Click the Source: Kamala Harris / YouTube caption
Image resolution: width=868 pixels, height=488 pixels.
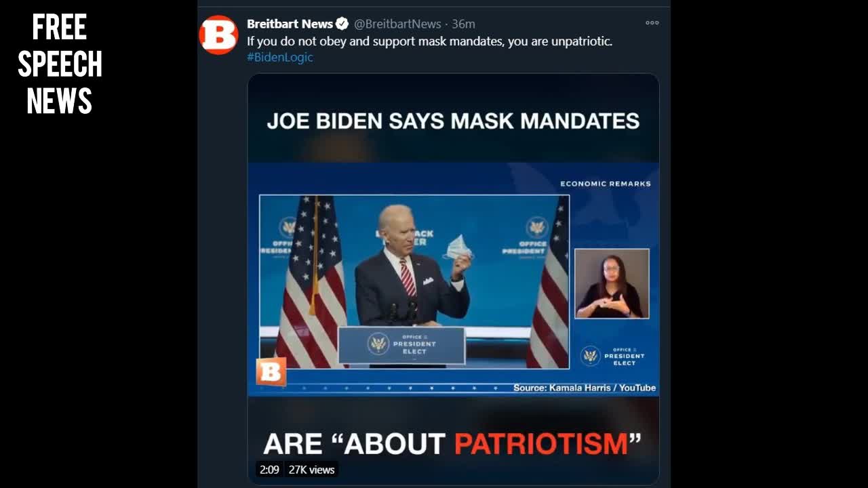pyautogui.click(x=585, y=388)
